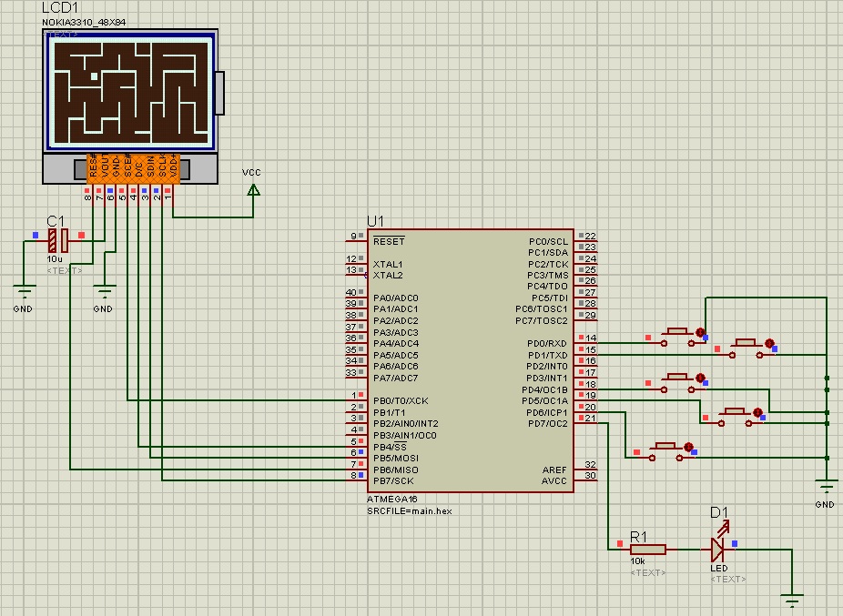Viewport: 843px width, 616px height.
Task: Click the 10k resistor value
Action: pos(637,561)
